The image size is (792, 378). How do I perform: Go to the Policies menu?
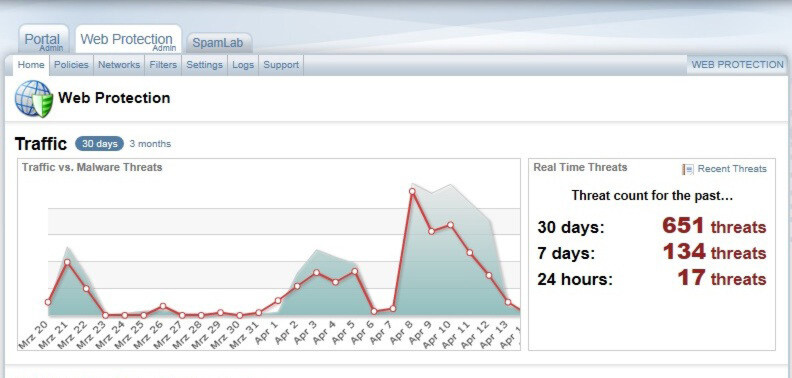pyautogui.click(x=71, y=65)
